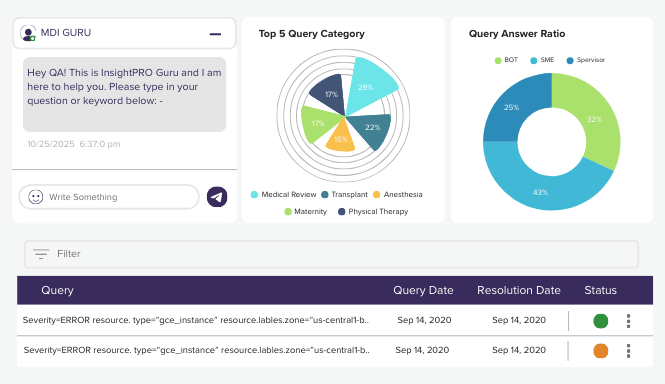Open three-dot menu for green status row
Screen dimensions: 665x384
[x=629, y=321]
